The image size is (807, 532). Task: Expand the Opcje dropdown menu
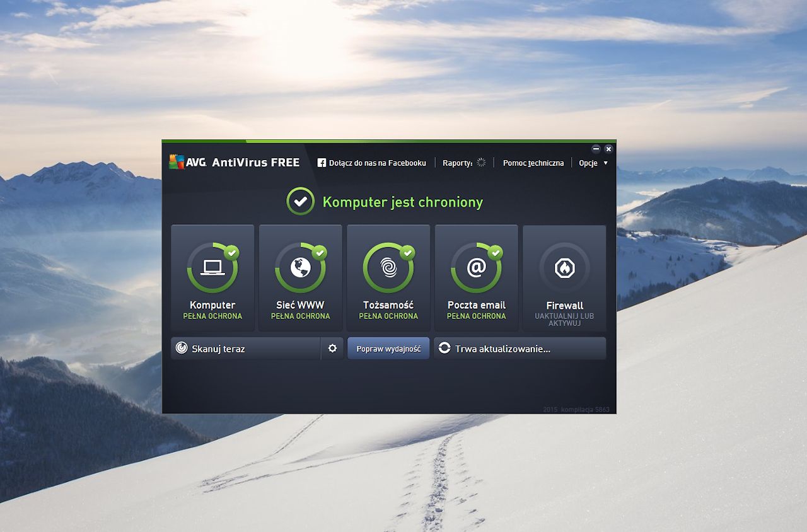tap(593, 163)
